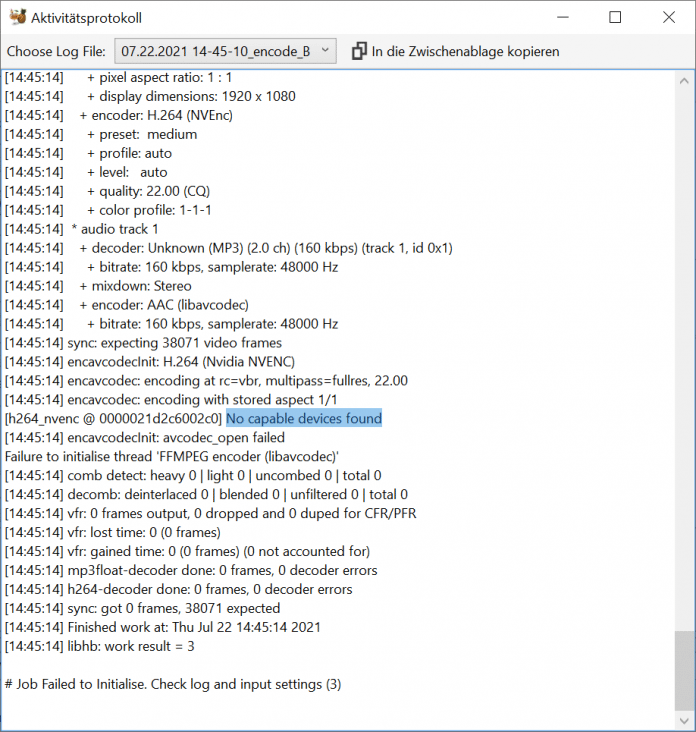Close the Aktivitätsprotokoll window
The width and height of the screenshot is (696, 732).
668,17
